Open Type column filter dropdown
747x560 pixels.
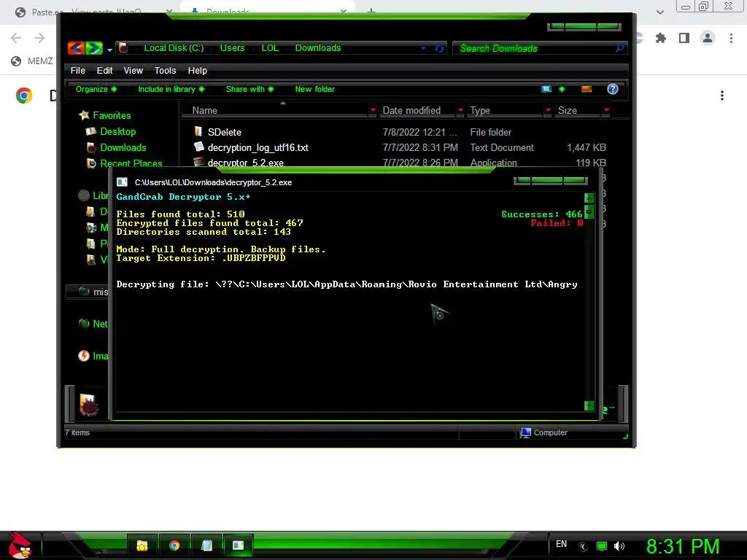[x=548, y=111]
